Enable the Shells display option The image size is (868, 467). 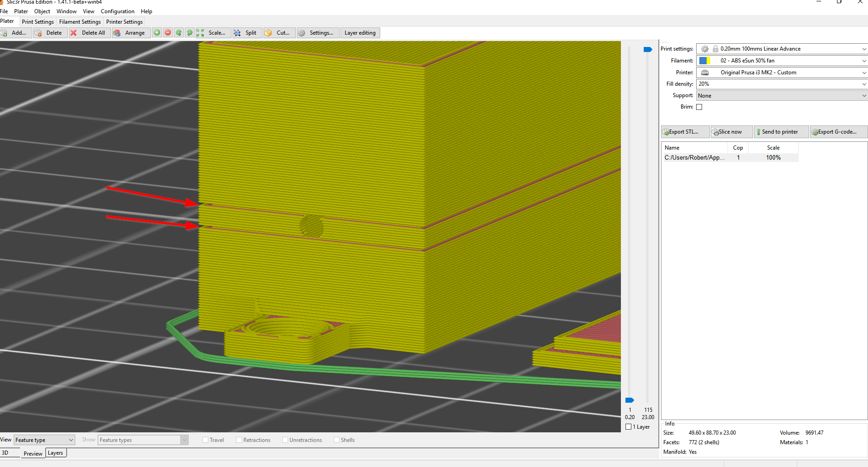336,440
